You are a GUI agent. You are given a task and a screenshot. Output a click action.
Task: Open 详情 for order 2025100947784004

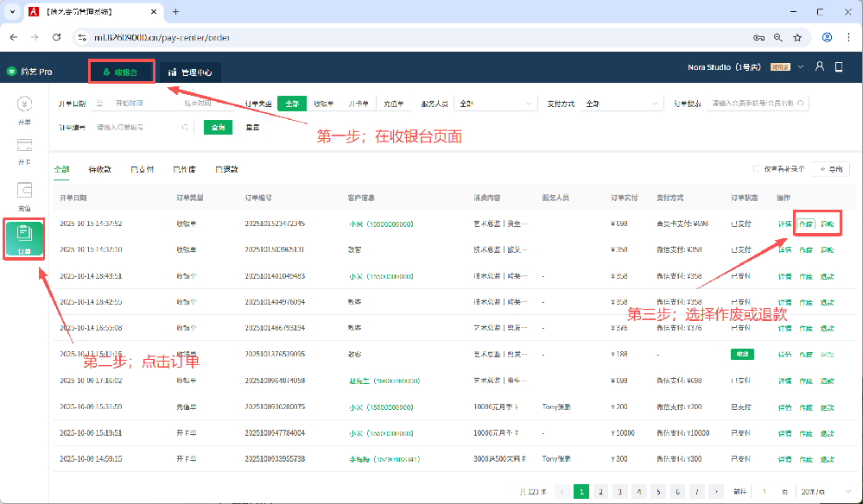point(785,433)
